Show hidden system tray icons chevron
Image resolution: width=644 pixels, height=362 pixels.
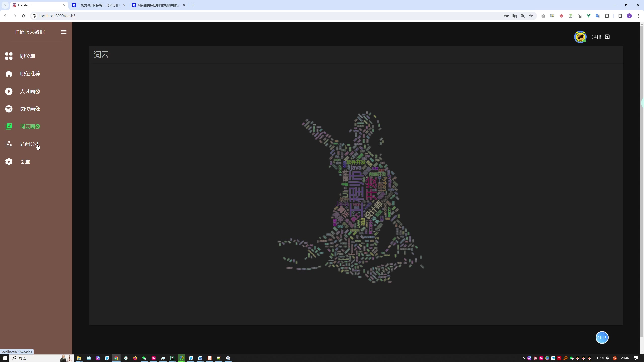pos(523,358)
